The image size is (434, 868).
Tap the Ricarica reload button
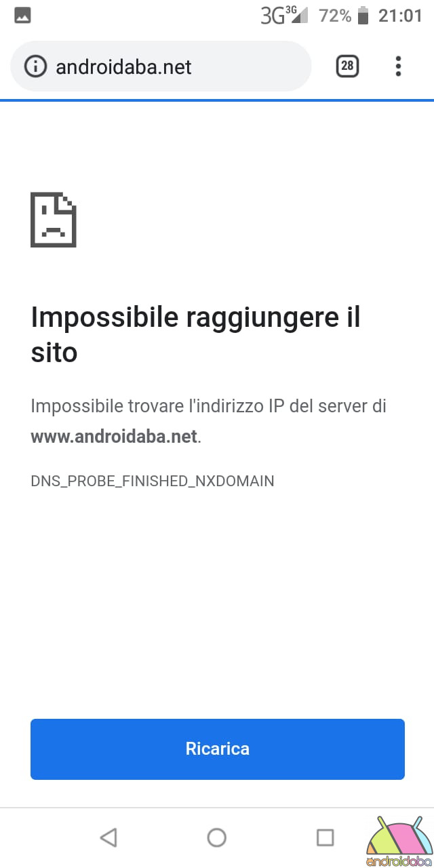(218, 749)
